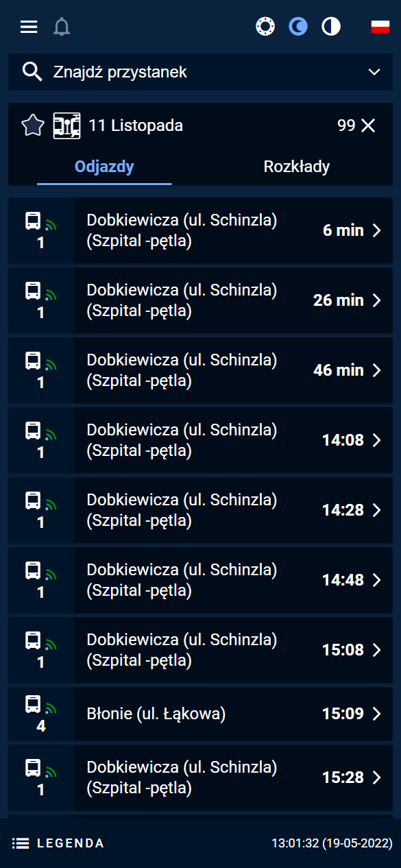Expand the 6 min departure chevron
Image resolution: width=401 pixels, height=868 pixels.
point(376,230)
